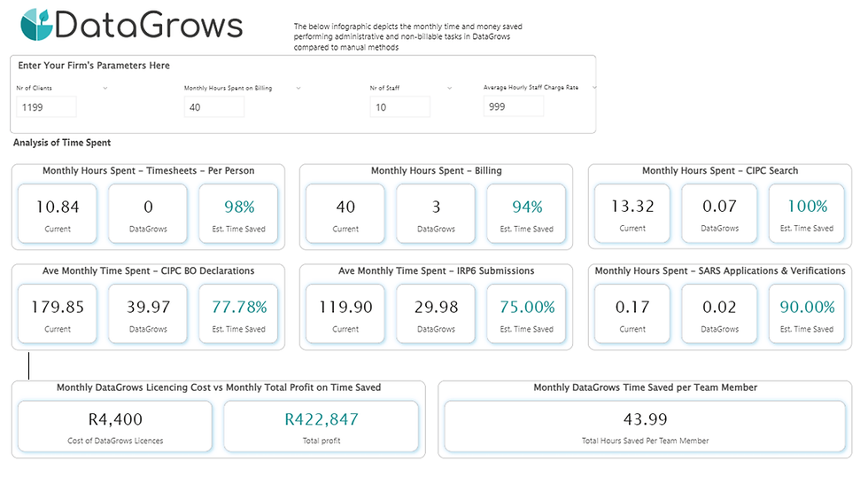Click the 'Average Hourly Staff Charge Rate' label
This screenshot has width=868, height=477.
(x=531, y=88)
